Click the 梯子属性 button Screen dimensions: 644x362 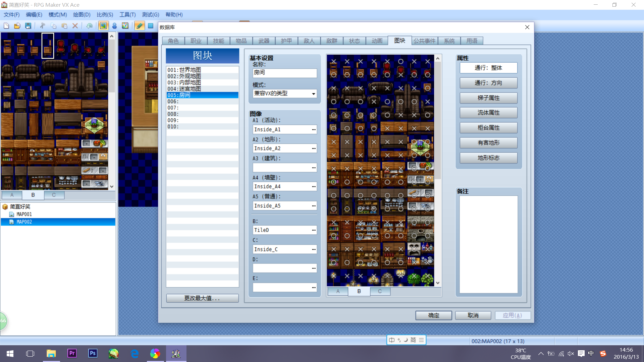tap(488, 98)
